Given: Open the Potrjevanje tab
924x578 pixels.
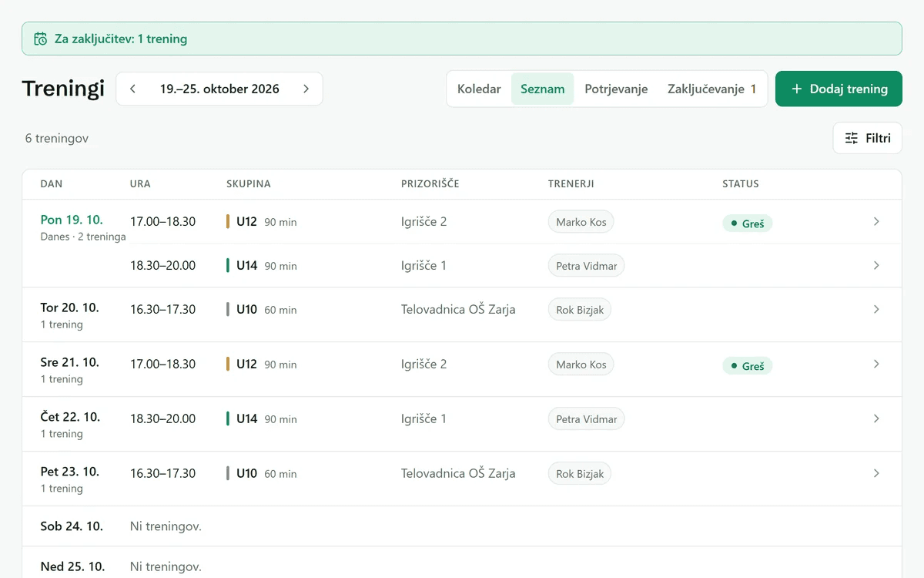Looking at the screenshot, I should click(x=616, y=89).
